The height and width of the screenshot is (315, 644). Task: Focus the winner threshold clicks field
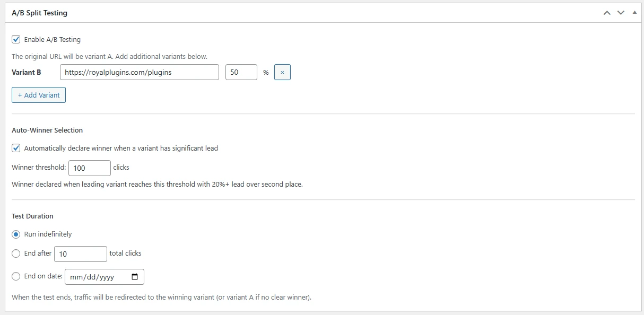click(x=89, y=168)
